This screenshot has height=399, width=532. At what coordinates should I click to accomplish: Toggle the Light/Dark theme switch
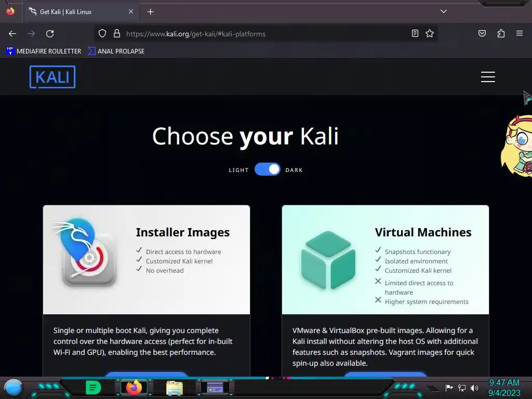268,169
